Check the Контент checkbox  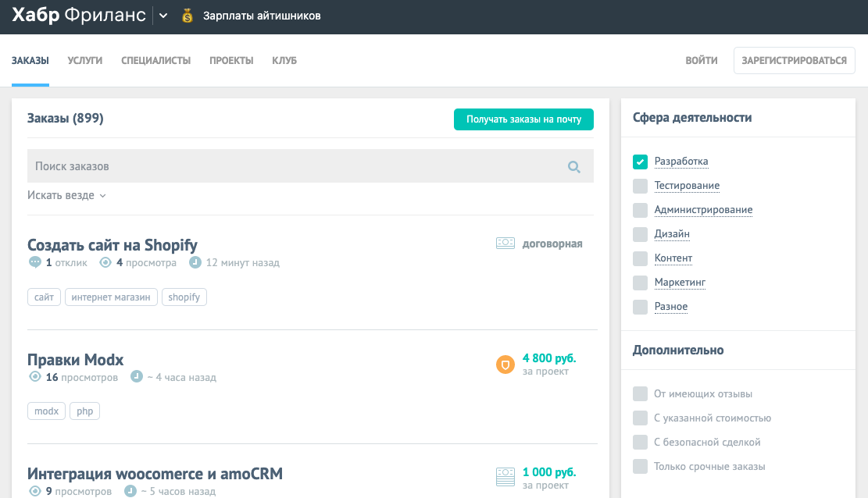click(640, 258)
